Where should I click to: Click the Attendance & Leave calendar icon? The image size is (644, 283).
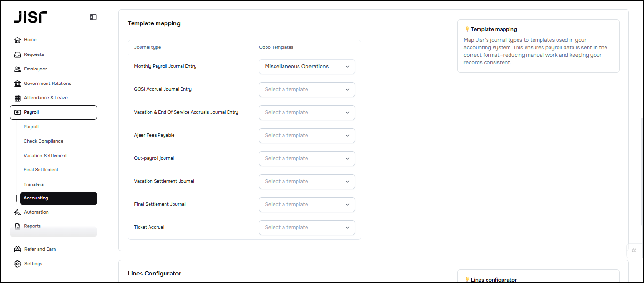click(x=17, y=98)
